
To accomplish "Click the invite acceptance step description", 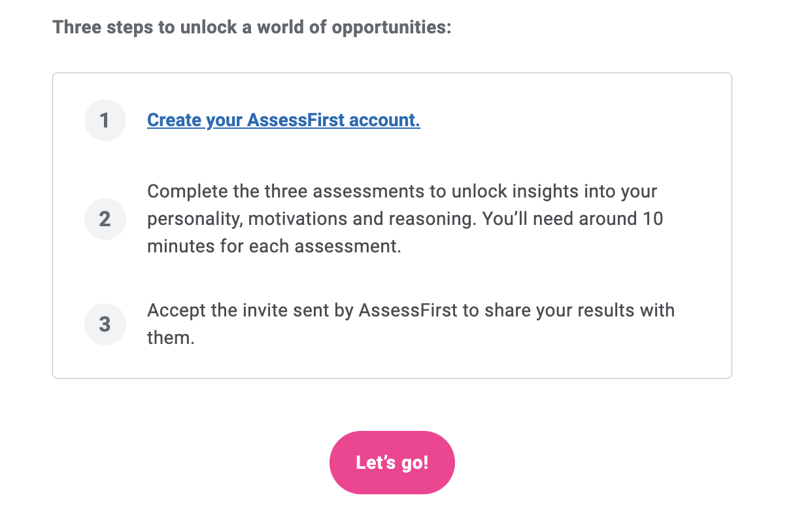I will point(411,324).
